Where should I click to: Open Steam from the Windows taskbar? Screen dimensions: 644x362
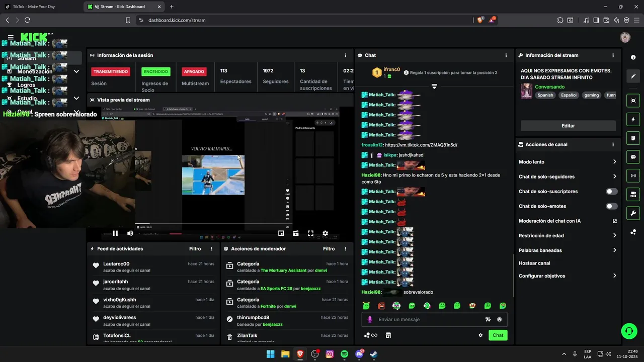click(374, 354)
